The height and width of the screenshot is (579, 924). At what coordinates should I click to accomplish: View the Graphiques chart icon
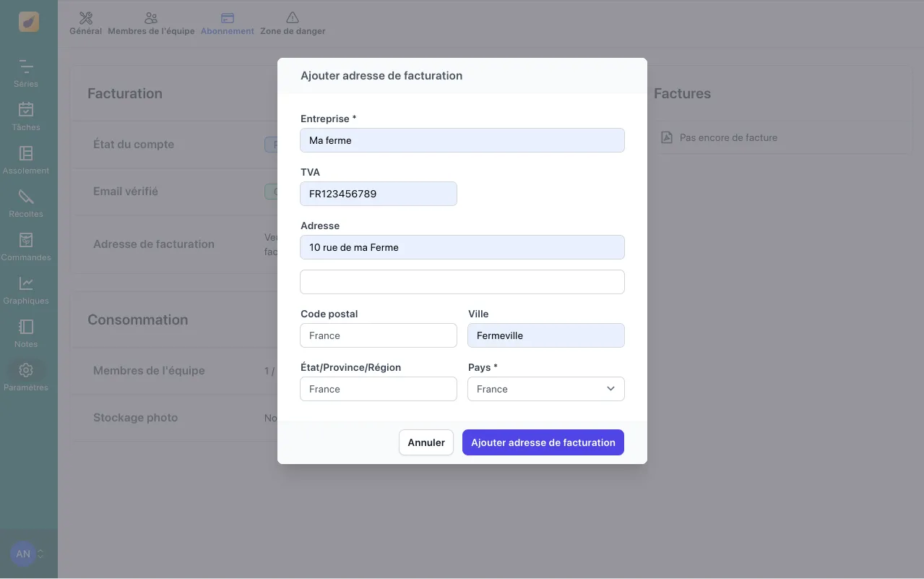click(x=26, y=283)
